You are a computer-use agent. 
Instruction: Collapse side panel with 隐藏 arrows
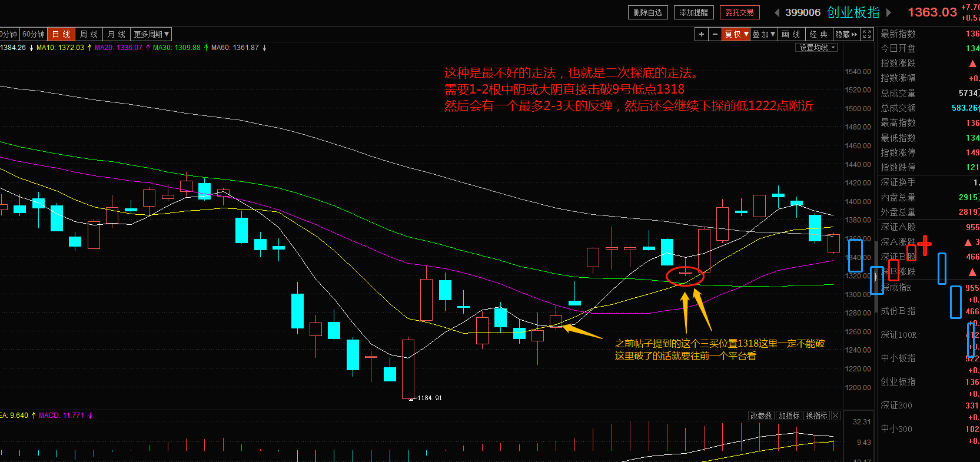click(847, 34)
